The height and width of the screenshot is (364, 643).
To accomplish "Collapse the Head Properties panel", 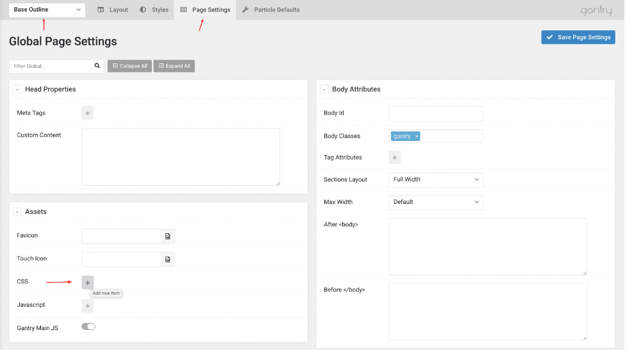I will 17,90.
